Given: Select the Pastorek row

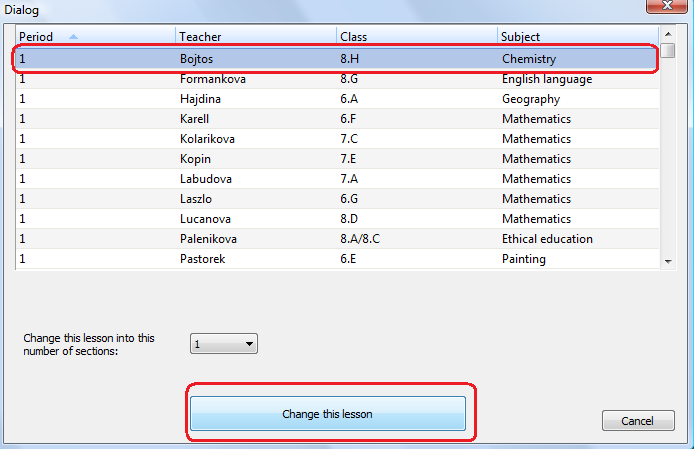Looking at the screenshot, I should coord(337,259).
